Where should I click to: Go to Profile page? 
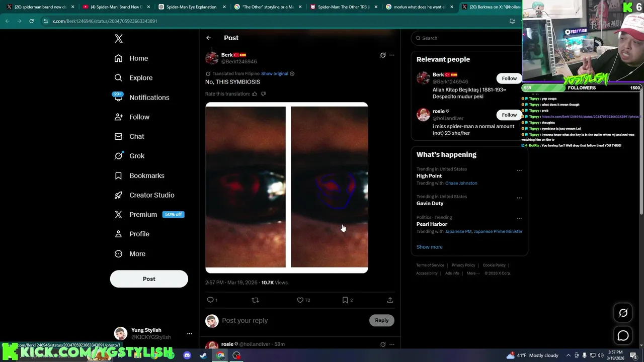pos(132,234)
